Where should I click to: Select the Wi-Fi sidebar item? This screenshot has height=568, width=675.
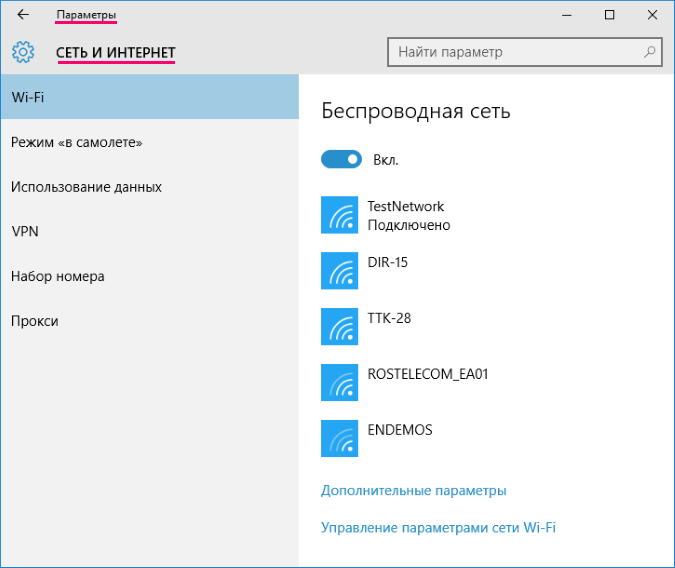pyautogui.click(x=150, y=97)
